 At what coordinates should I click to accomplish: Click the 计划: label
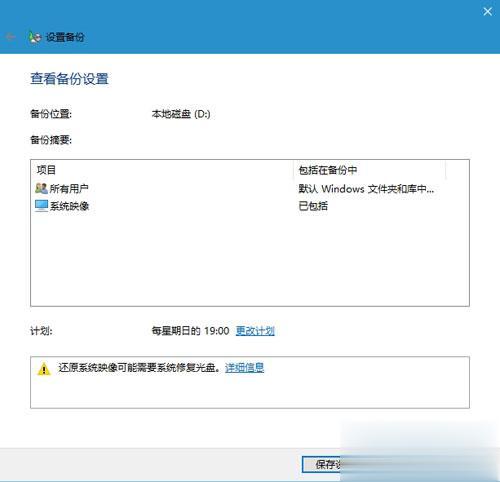[41, 331]
